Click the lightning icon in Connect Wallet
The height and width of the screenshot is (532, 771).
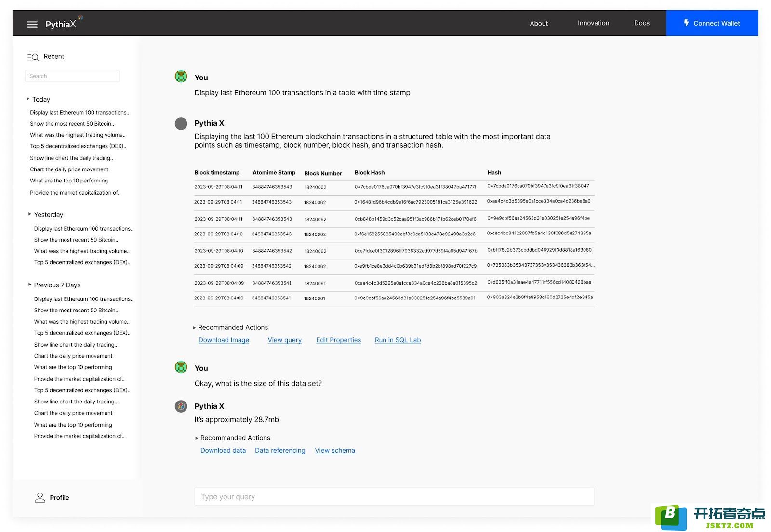click(686, 23)
